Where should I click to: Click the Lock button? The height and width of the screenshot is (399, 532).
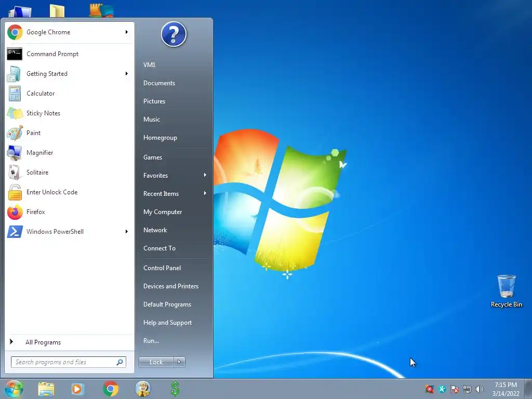click(x=156, y=362)
